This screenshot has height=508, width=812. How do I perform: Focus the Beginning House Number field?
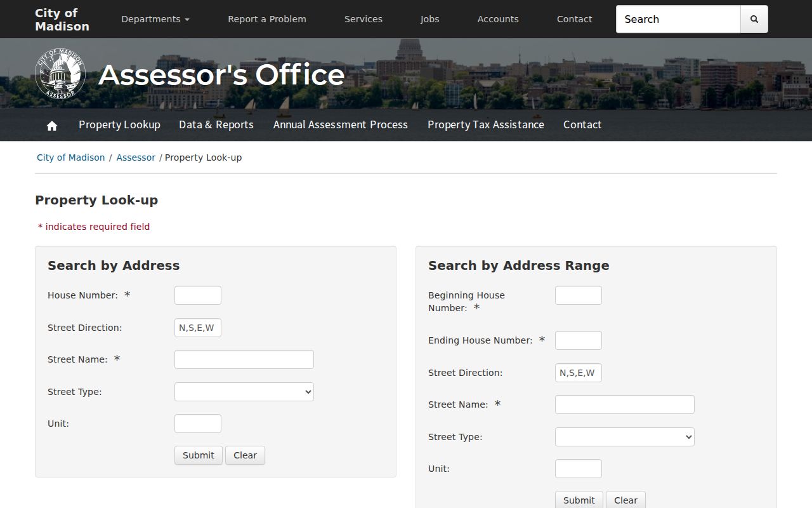tap(579, 295)
